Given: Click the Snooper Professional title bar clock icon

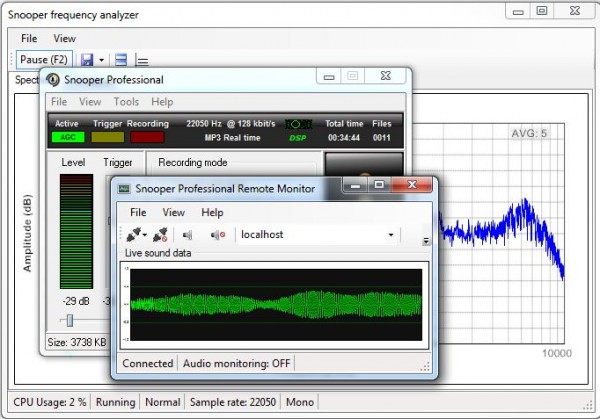Looking at the screenshot, I should click(x=53, y=80).
